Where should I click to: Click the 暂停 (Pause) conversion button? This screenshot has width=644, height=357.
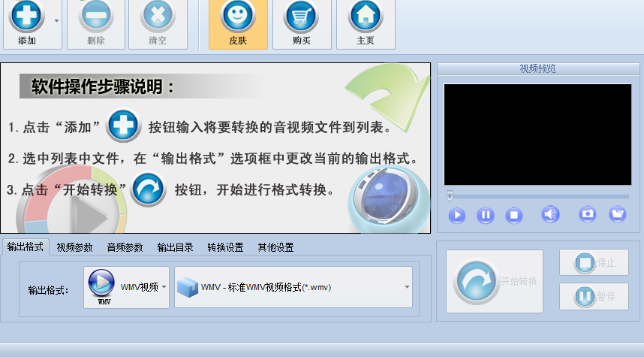tap(594, 296)
